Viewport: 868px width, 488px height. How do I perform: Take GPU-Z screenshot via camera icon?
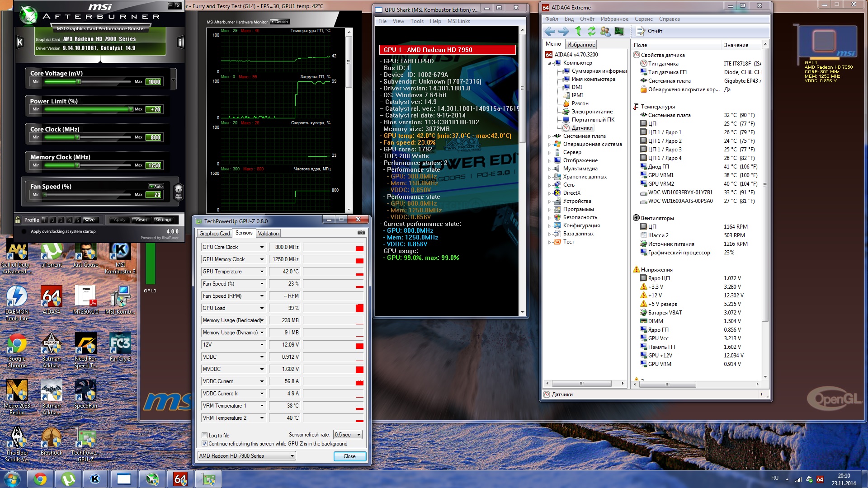(361, 233)
